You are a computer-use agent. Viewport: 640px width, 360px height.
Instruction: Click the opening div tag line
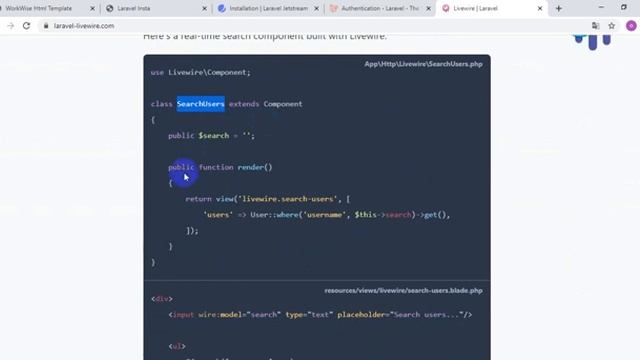coord(162,299)
